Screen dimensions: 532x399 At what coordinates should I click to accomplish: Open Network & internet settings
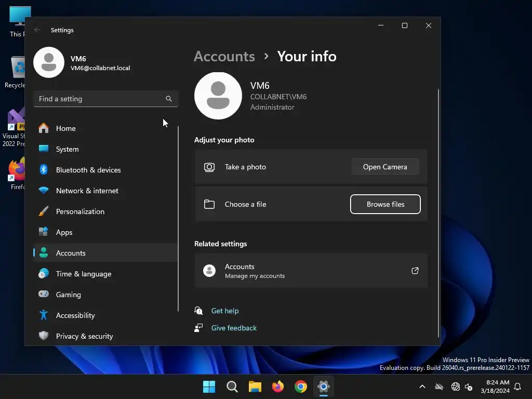click(x=105, y=191)
